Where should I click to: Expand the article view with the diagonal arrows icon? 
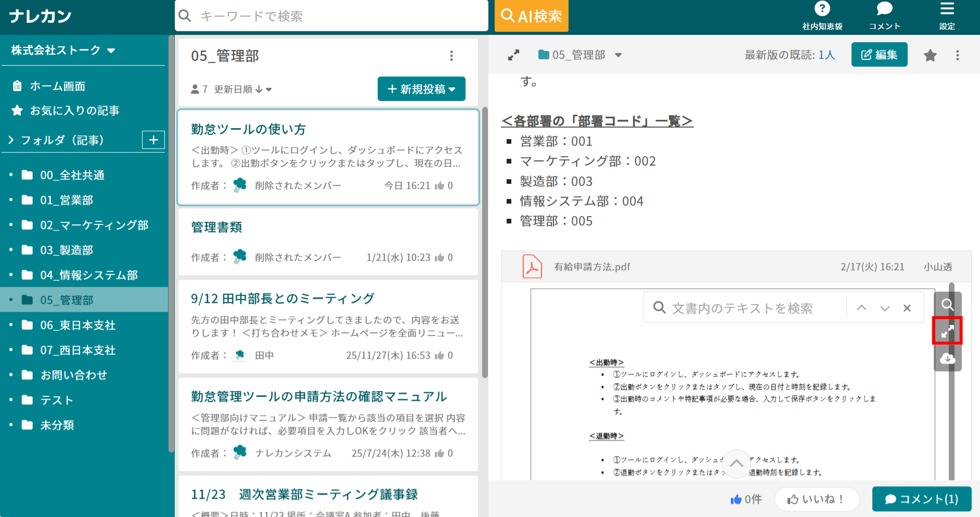[x=514, y=54]
